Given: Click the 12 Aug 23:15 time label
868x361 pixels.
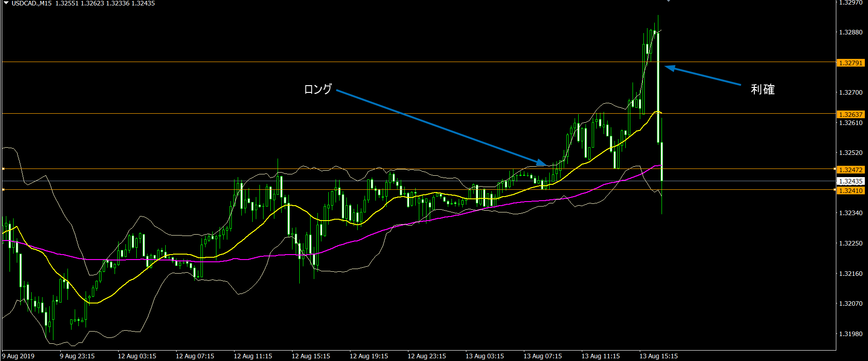Looking at the screenshot, I should tap(427, 356).
